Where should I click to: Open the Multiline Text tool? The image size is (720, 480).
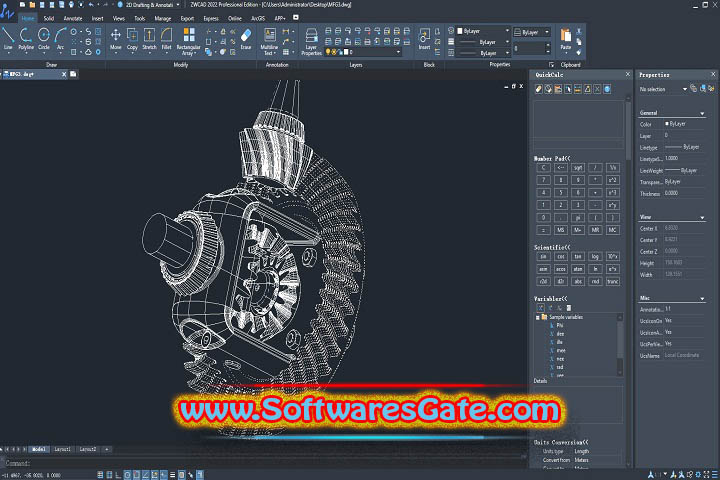[269, 41]
